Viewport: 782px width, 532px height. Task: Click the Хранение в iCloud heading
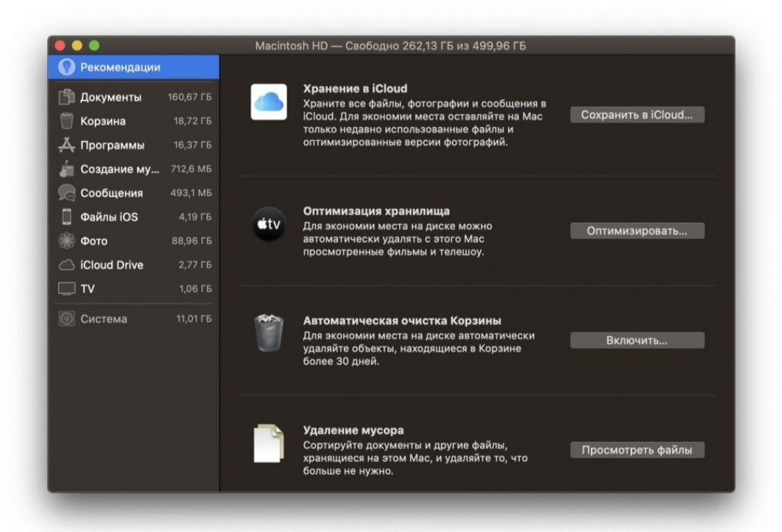pyautogui.click(x=355, y=88)
